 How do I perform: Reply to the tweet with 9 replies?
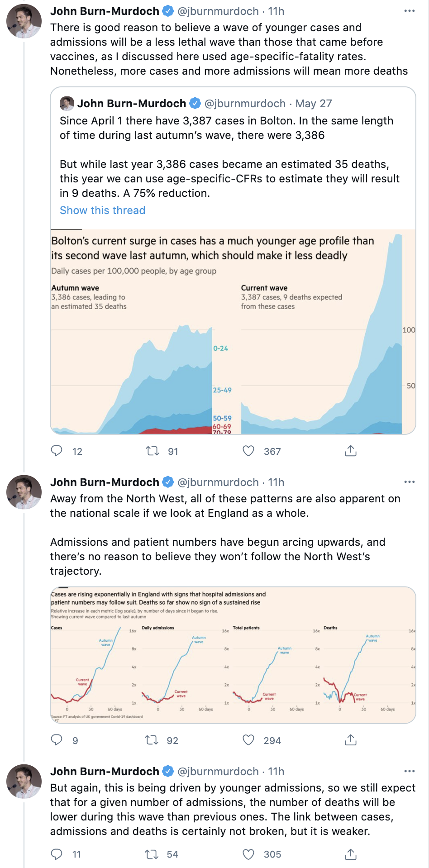click(x=57, y=740)
